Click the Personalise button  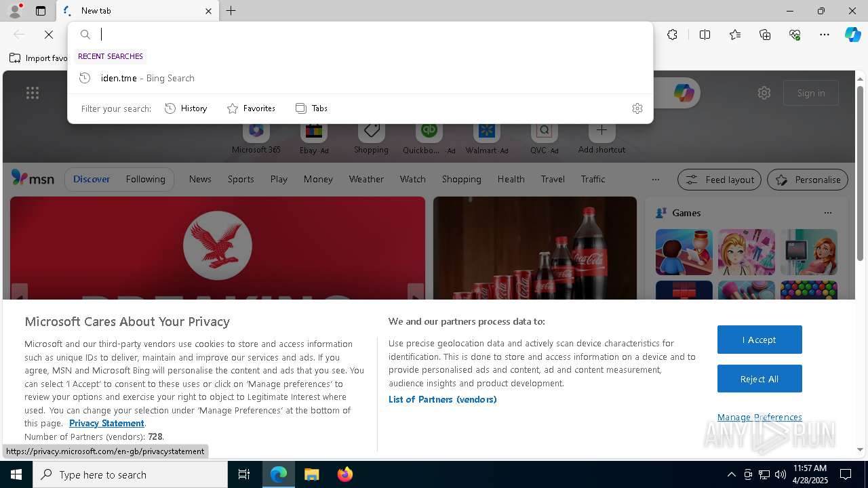click(x=808, y=180)
